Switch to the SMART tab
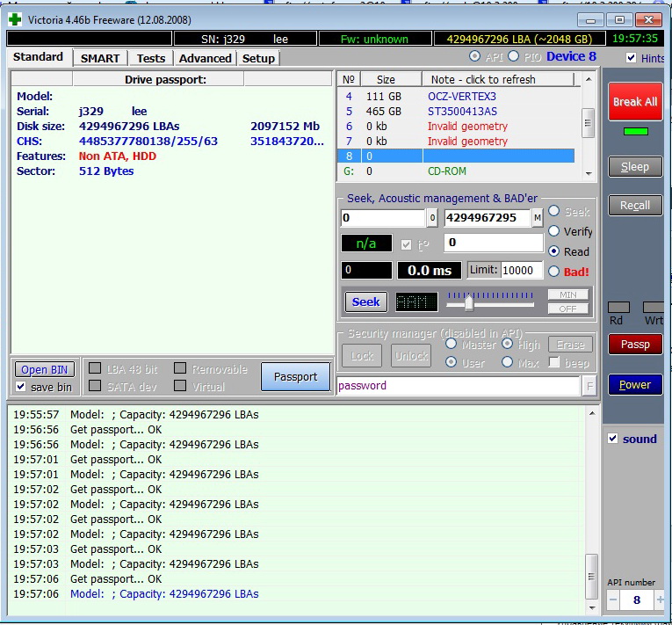 (100, 58)
